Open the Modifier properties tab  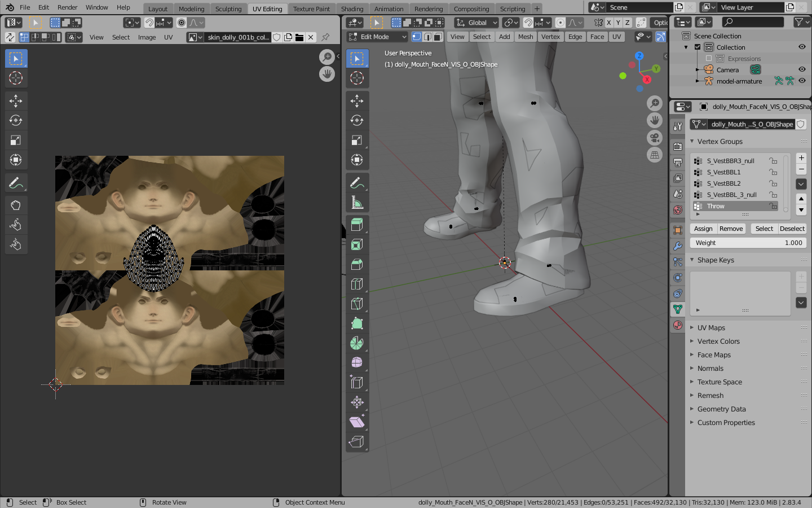click(678, 246)
